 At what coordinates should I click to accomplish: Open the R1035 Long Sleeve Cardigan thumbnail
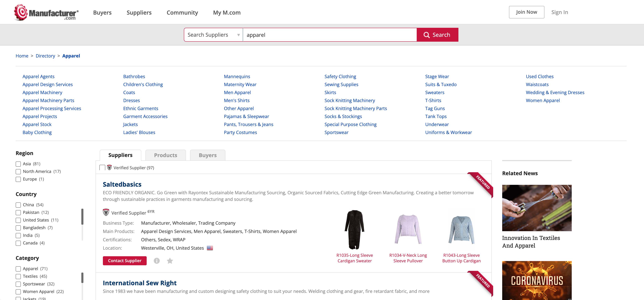354,229
